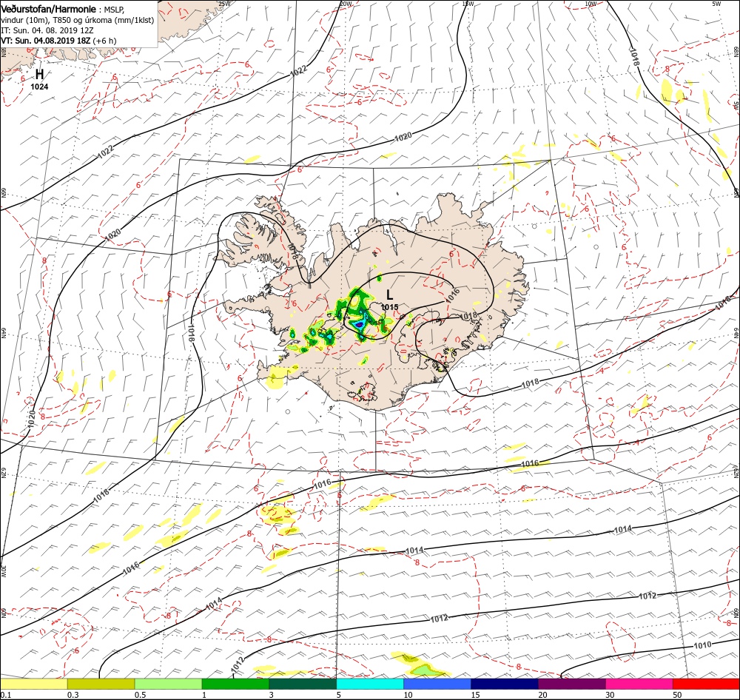Image resolution: width=740 pixels, height=700 pixels.
Task: Pick the red 50 mm legend swatch
Action: tap(707, 684)
